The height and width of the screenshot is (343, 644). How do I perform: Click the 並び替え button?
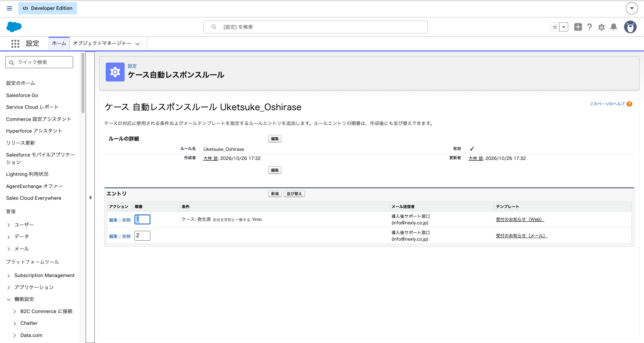point(294,194)
